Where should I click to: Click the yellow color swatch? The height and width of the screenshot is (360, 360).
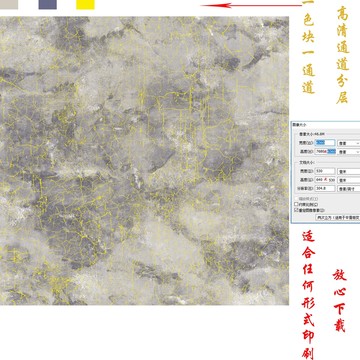pyautogui.click(x=85, y=4)
